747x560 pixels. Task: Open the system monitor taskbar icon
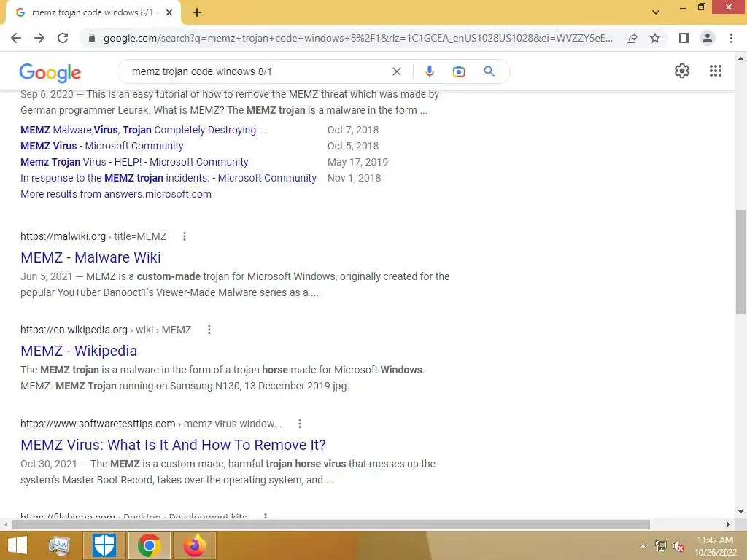[59, 545]
